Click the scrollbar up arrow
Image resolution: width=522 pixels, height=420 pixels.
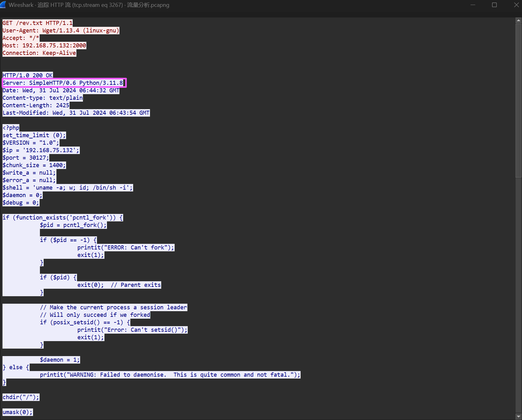(519, 21)
